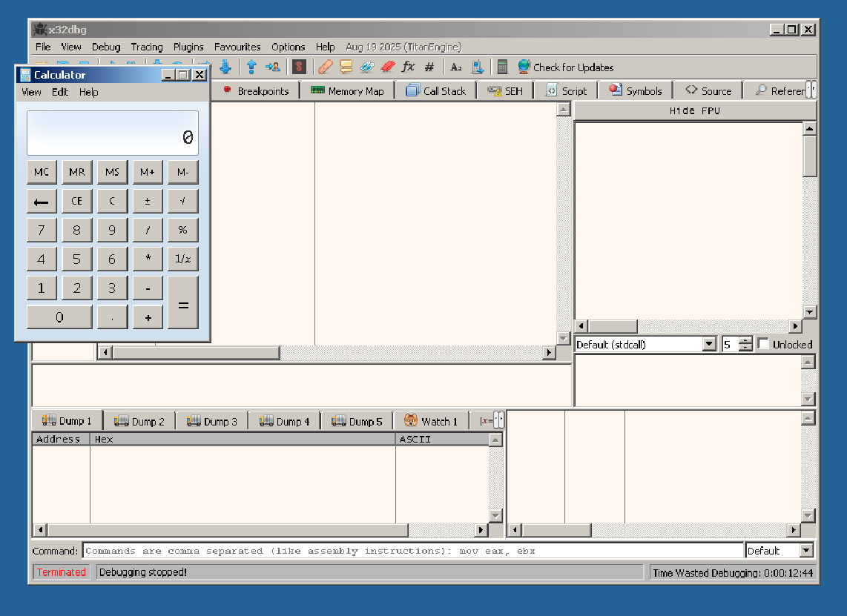Open the Options menu

288,47
